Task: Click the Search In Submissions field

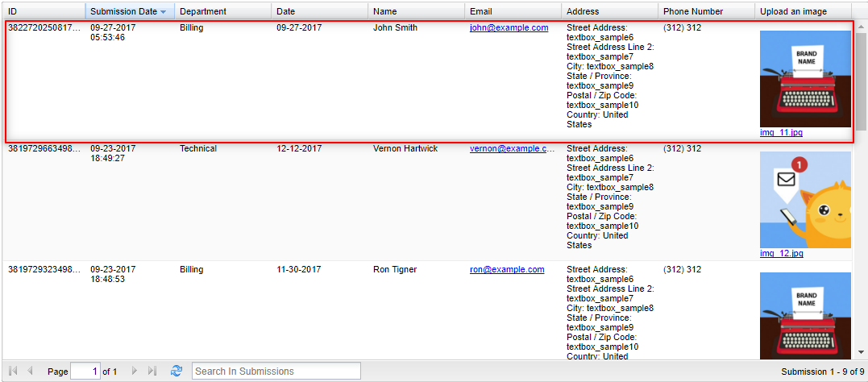Action: [x=276, y=371]
